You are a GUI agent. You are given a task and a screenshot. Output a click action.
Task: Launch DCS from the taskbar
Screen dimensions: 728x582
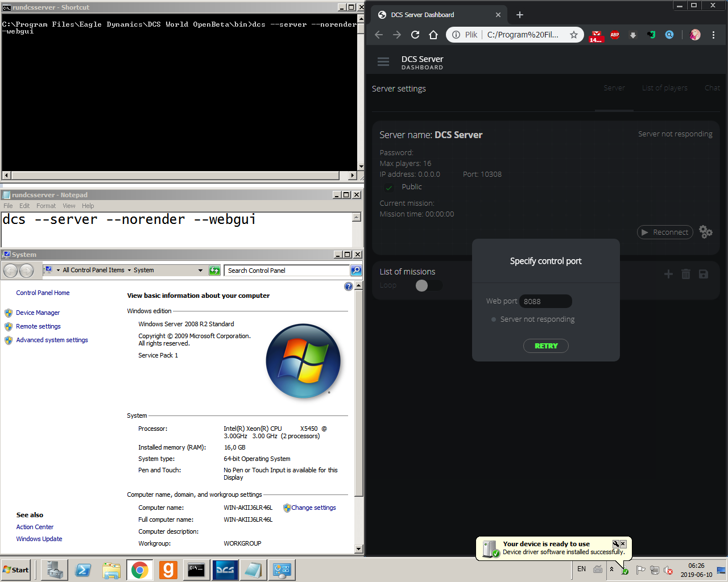point(225,569)
